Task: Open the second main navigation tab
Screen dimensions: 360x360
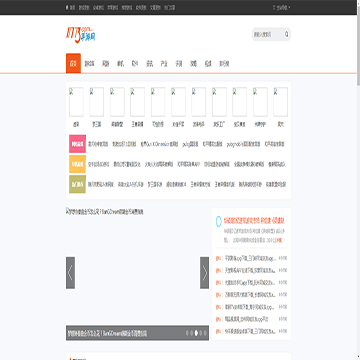Action: pyautogui.click(x=89, y=63)
